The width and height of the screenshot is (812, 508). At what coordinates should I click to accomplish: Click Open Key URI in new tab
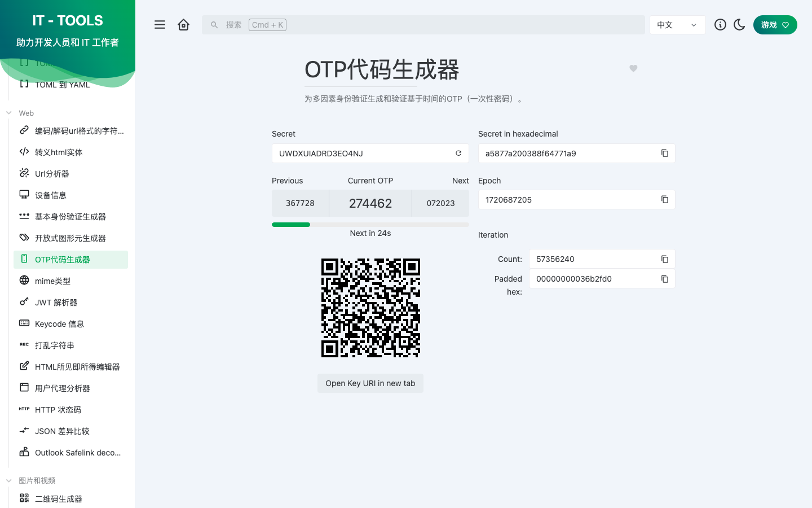pos(370,383)
